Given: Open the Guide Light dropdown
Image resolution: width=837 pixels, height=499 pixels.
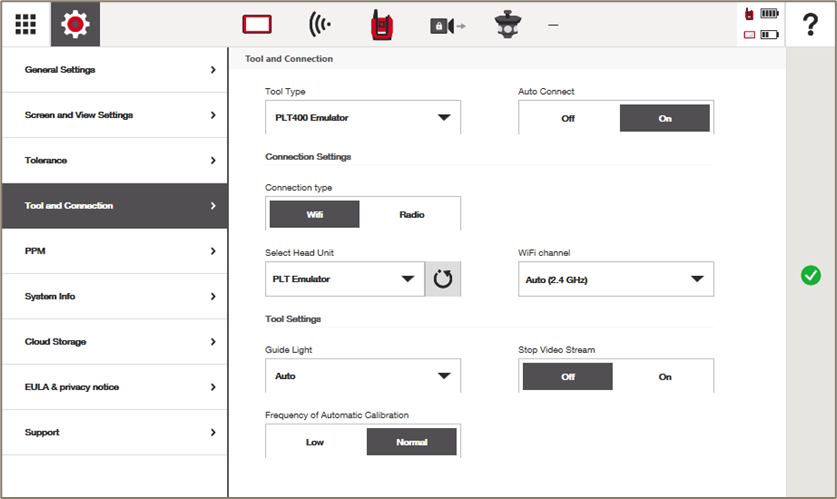Looking at the screenshot, I should pyautogui.click(x=362, y=376).
